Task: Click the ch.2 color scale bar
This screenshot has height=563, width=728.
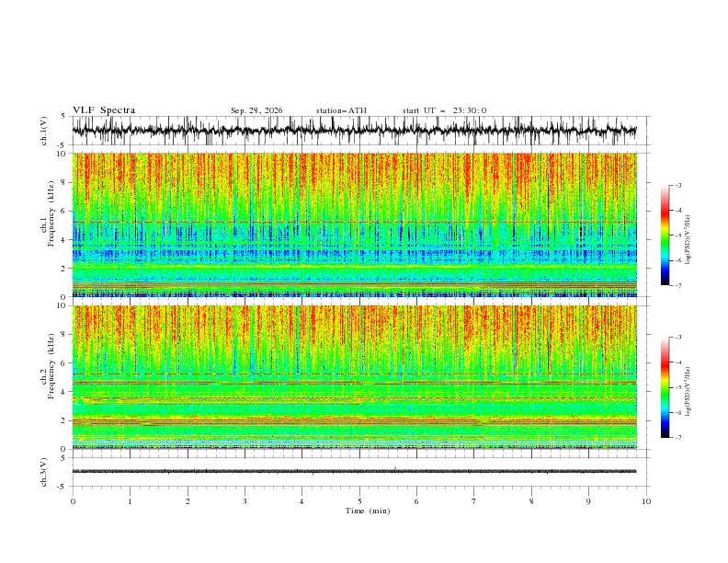Action: (x=665, y=387)
